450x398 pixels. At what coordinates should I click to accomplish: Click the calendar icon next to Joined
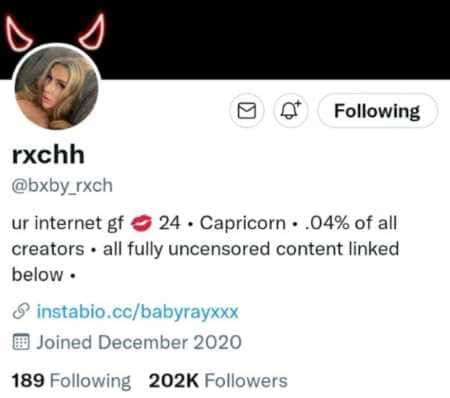[21, 342]
